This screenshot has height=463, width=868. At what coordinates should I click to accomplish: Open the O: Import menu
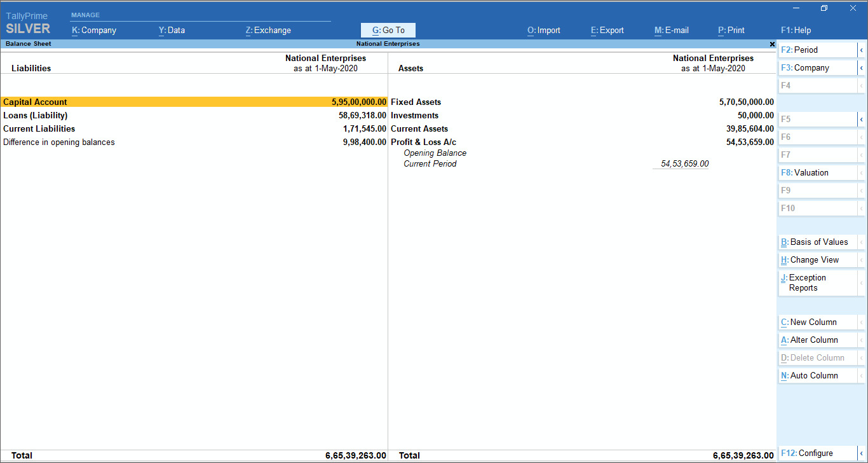(544, 30)
